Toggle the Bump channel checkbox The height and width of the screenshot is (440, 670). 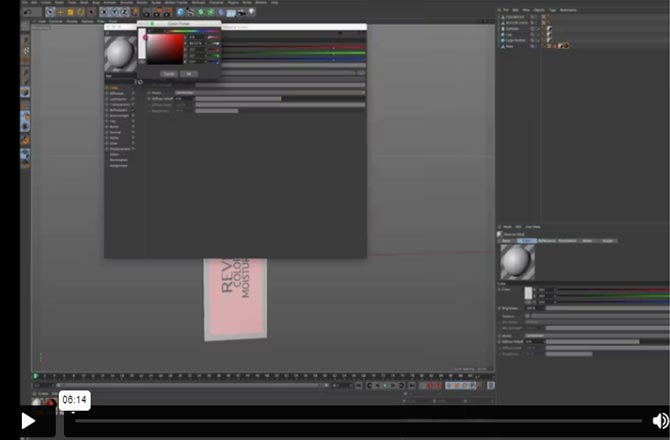pos(133,127)
